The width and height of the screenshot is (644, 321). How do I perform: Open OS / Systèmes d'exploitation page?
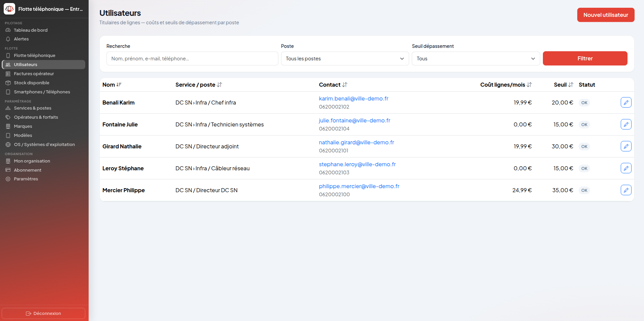click(x=43, y=144)
